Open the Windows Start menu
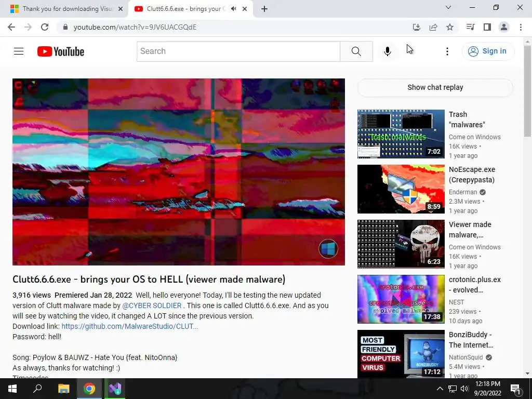The image size is (532, 399). [12, 389]
